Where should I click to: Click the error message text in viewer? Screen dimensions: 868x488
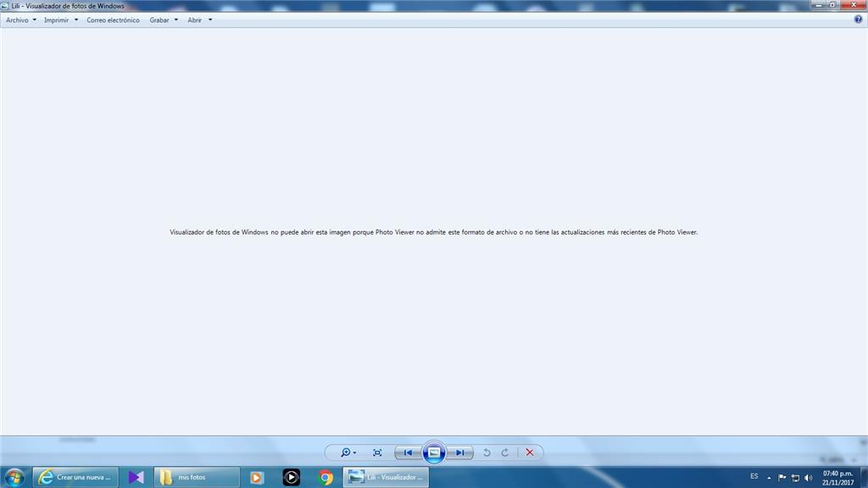pos(433,232)
